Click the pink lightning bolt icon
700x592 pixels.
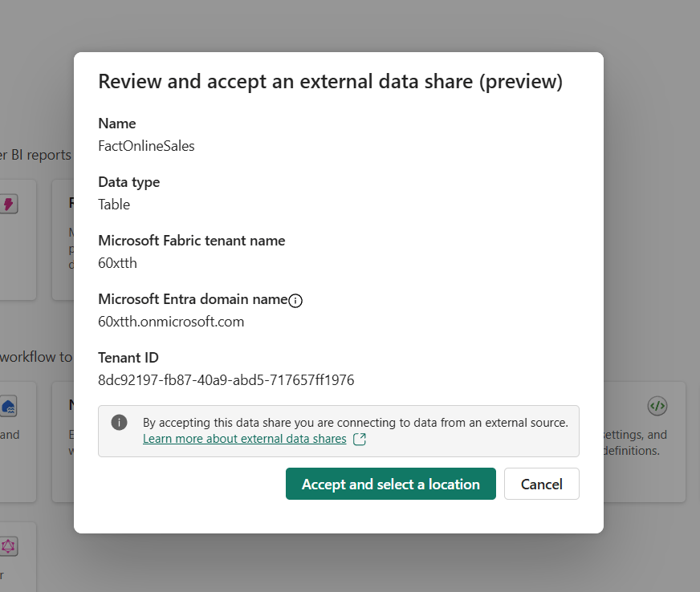[9, 205]
